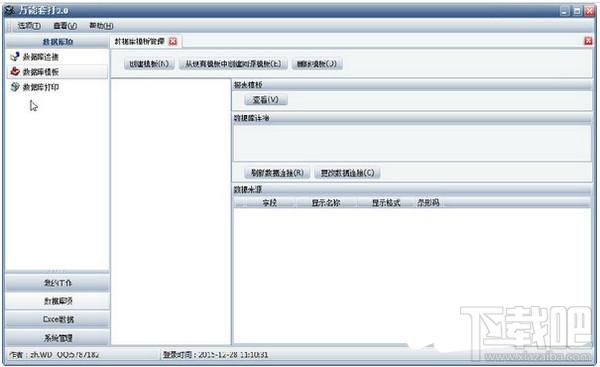Screen dimensions: 600x367
Task: Click the 显示名称 column header
Action: pyautogui.click(x=326, y=202)
